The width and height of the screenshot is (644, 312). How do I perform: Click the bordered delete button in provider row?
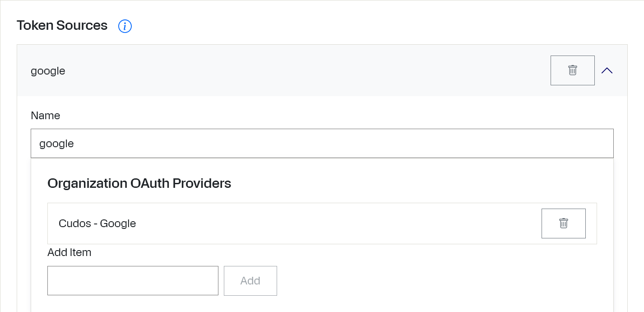[564, 223]
